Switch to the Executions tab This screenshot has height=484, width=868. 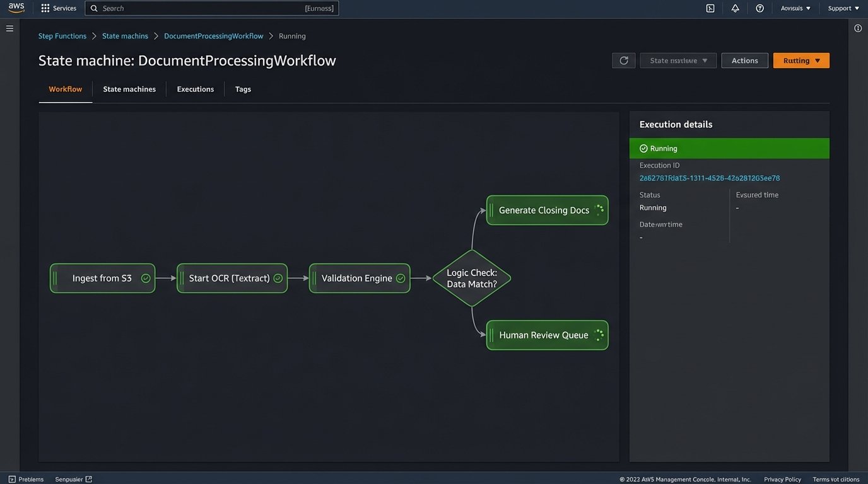coord(195,89)
